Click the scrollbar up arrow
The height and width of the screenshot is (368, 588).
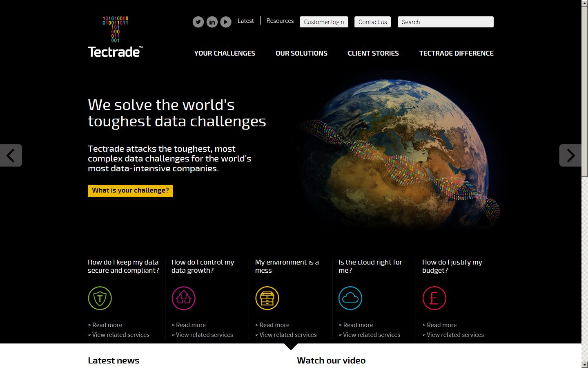[x=585, y=3]
